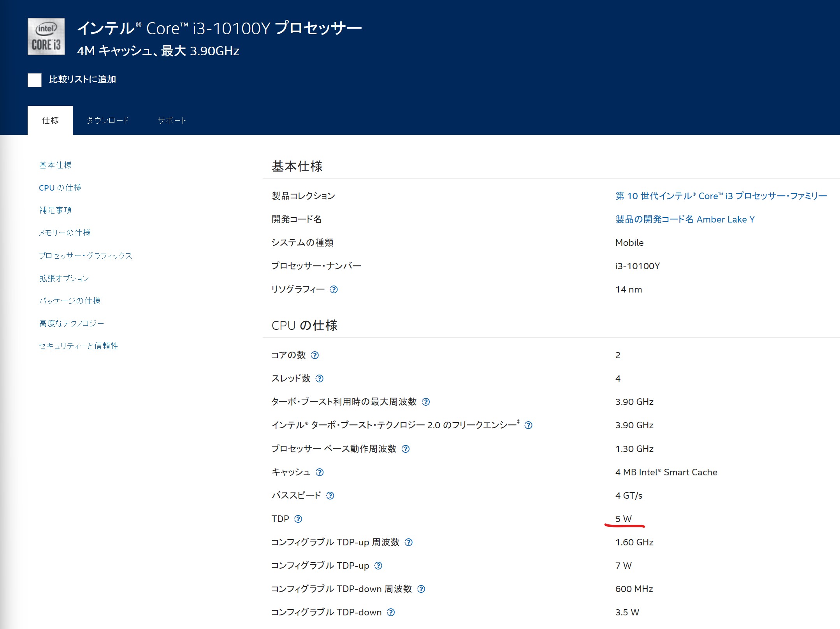Open help icon for コンフィグラブル TDP-up 周波数

click(x=408, y=542)
